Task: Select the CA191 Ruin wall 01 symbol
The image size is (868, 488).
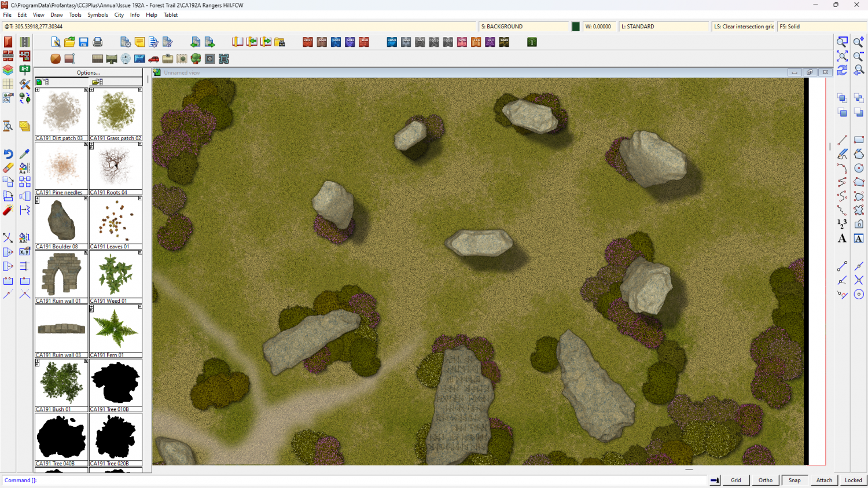Action: 61,277
